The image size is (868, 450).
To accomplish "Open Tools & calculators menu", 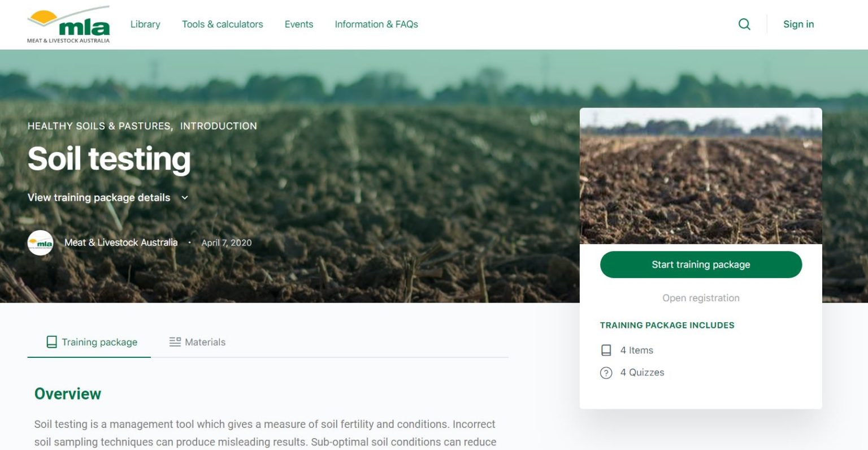I will coord(223,24).
